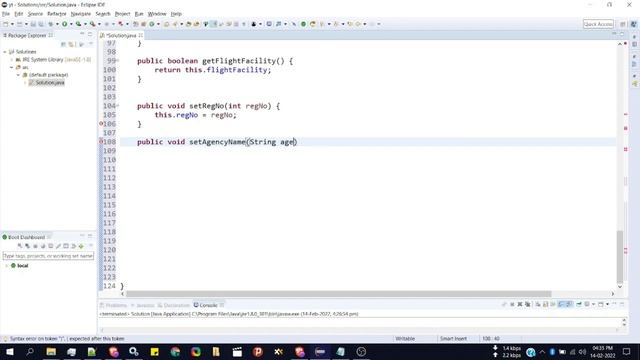Click the editor vertical scrollbar thumb
This screenshot has width=640, height=360.
[620, 257]
